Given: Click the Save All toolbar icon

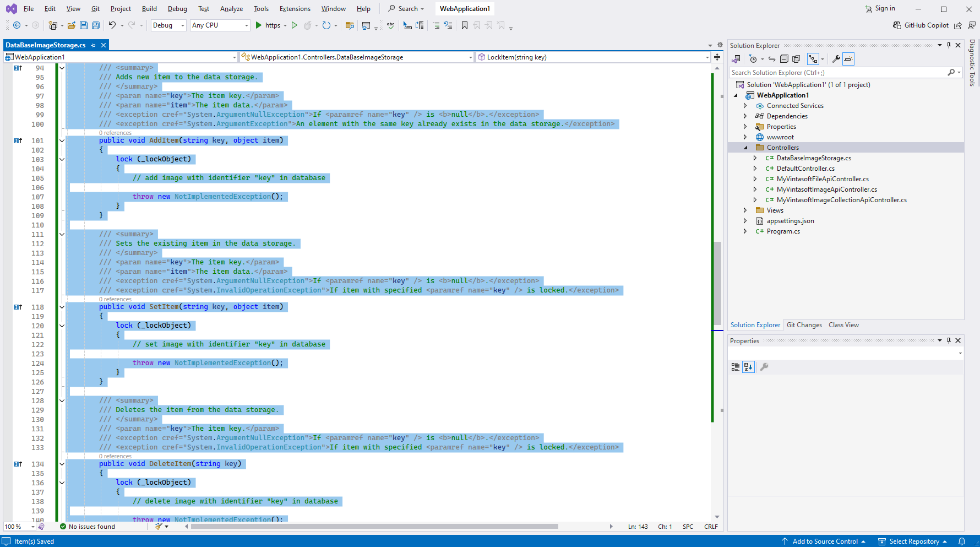Looking at the screenshot, I should coord(96,25).
